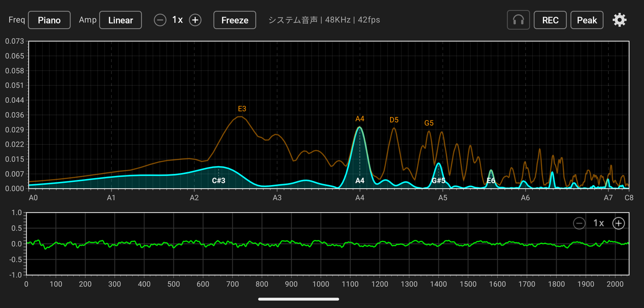Toggle the headphones monitor icon

pyautogui.click(x=518, y=20)
